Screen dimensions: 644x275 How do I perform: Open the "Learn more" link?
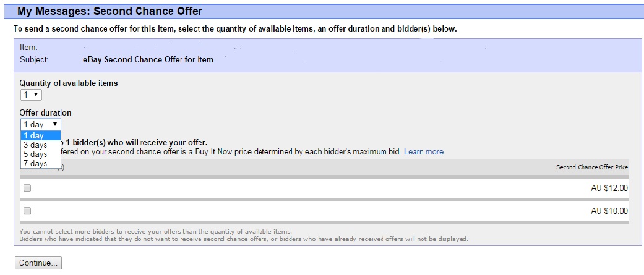point(423,151)
